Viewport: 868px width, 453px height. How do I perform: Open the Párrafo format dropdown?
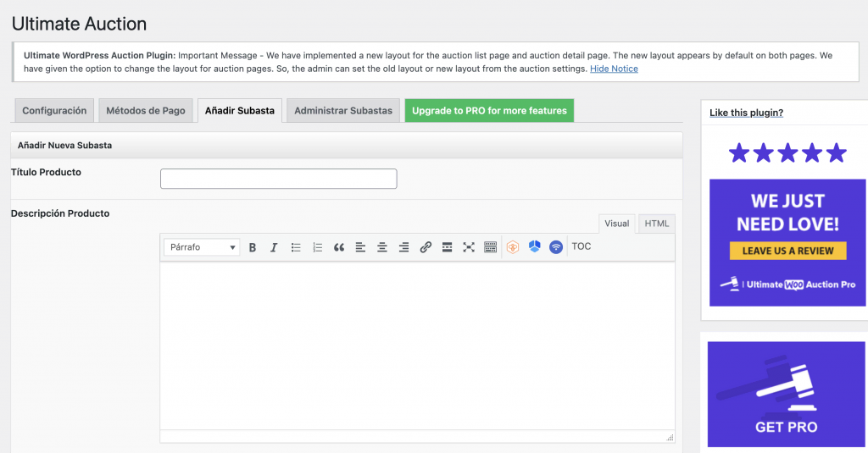(202, 247)
